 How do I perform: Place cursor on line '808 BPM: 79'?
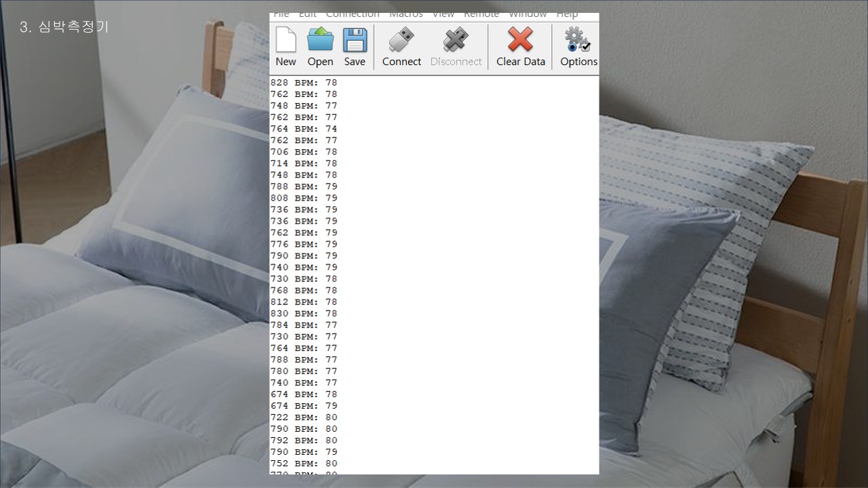click(304, 198)
